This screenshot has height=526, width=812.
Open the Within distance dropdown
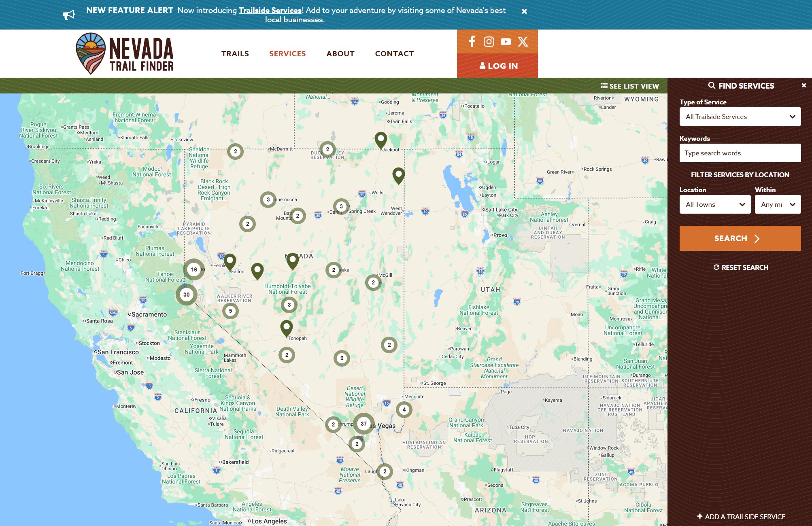tap(777, 204)
